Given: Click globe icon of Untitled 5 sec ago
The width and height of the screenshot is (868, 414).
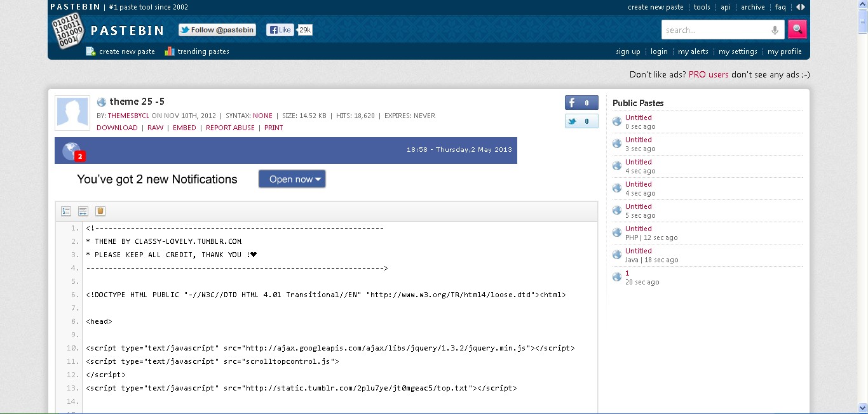Looking at the screenshot, I should pos(617,210).
